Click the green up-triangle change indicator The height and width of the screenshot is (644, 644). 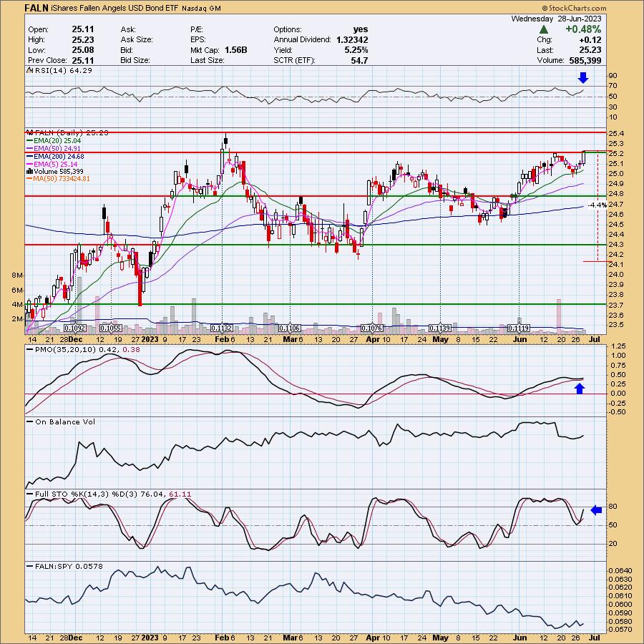[x=543, y=29]
